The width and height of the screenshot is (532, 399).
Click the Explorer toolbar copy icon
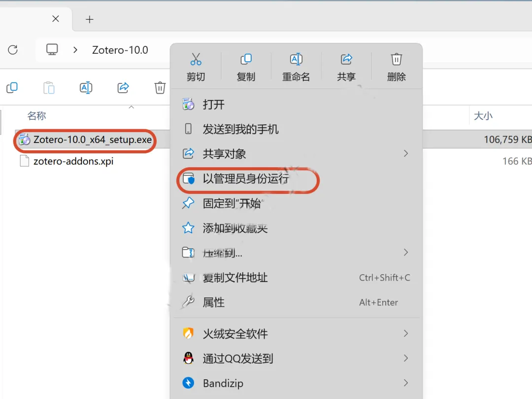pos(12,88)
